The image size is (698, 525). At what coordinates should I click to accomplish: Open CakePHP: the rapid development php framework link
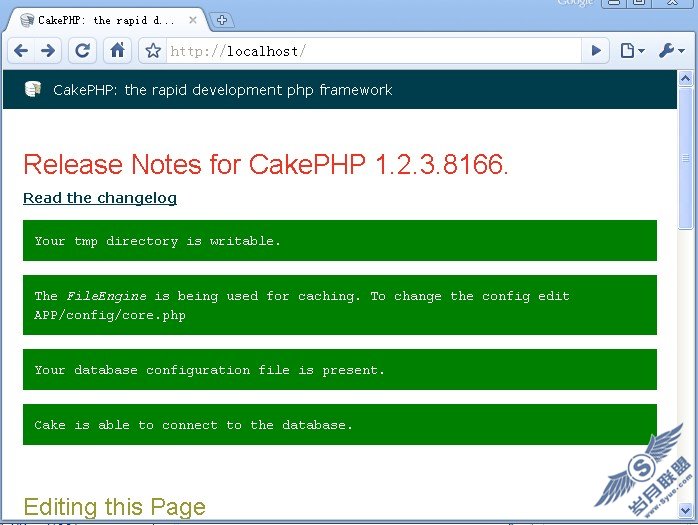(223, 90)
